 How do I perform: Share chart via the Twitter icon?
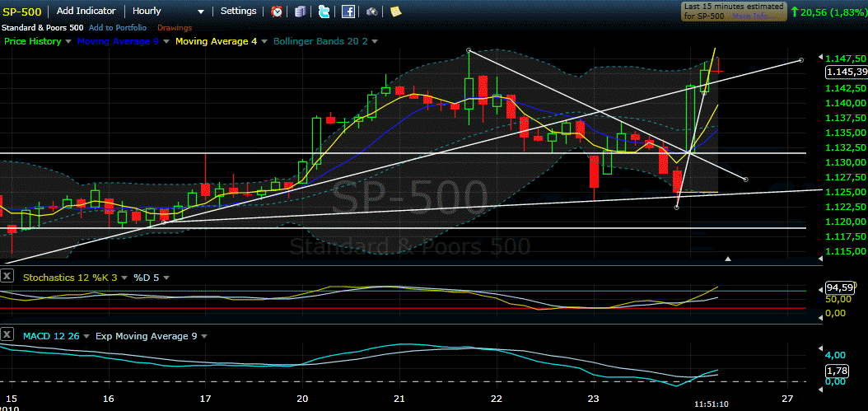point(324,11)
